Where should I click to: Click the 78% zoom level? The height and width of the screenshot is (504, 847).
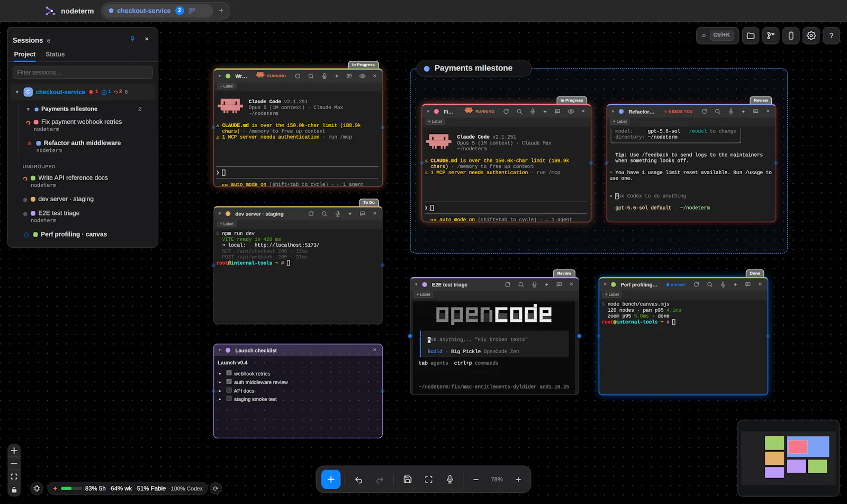click(x=497, y=480)
